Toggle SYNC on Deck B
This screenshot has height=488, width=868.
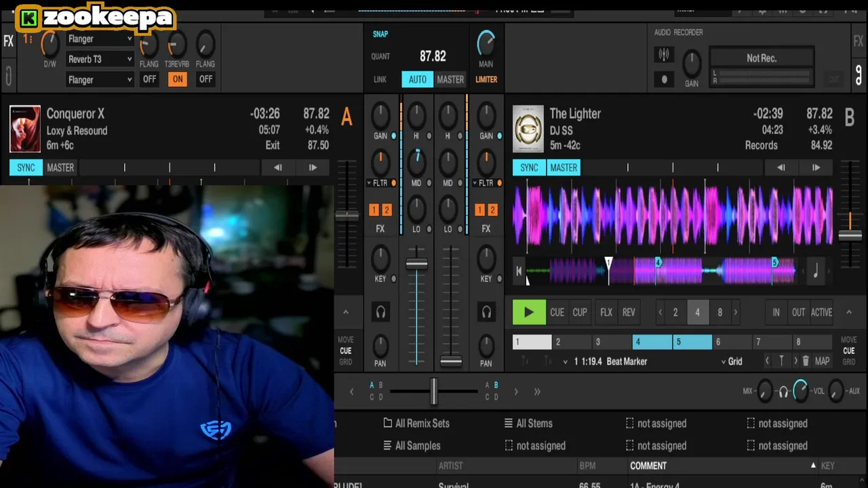tap(529, 167)
